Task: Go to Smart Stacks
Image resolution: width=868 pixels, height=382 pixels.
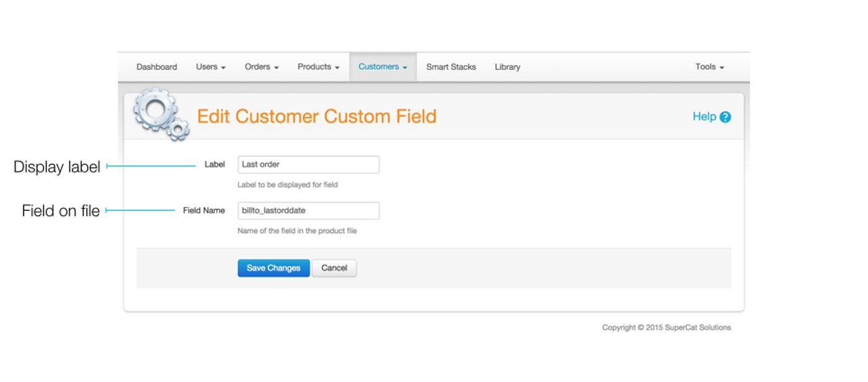Action: 451,67
